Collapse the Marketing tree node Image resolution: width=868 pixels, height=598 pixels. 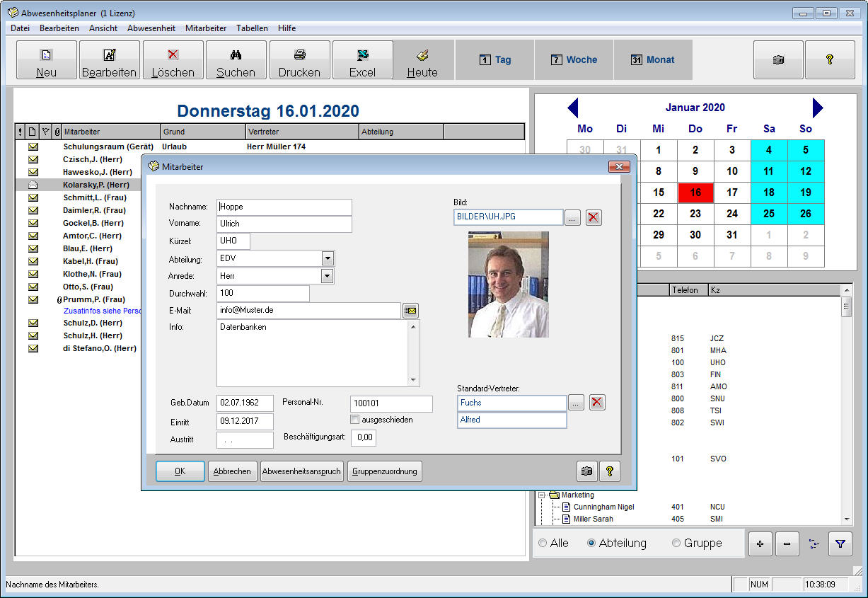542,495
